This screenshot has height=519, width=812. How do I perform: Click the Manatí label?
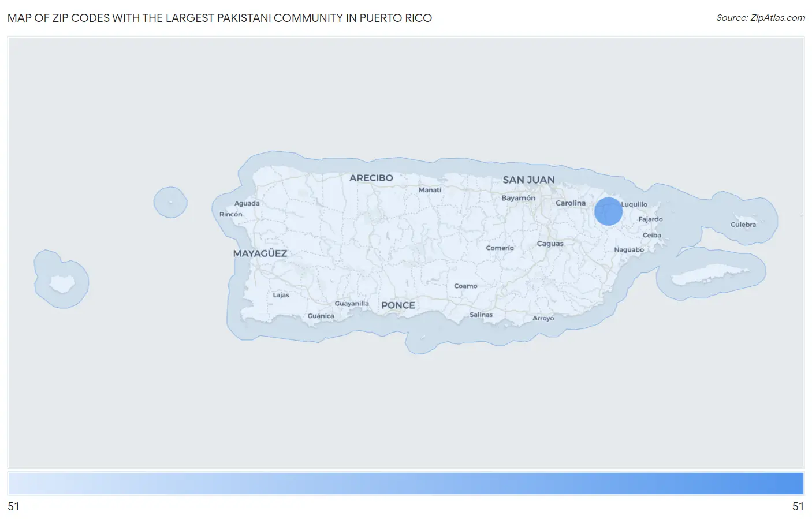click(x=430, y=190)
